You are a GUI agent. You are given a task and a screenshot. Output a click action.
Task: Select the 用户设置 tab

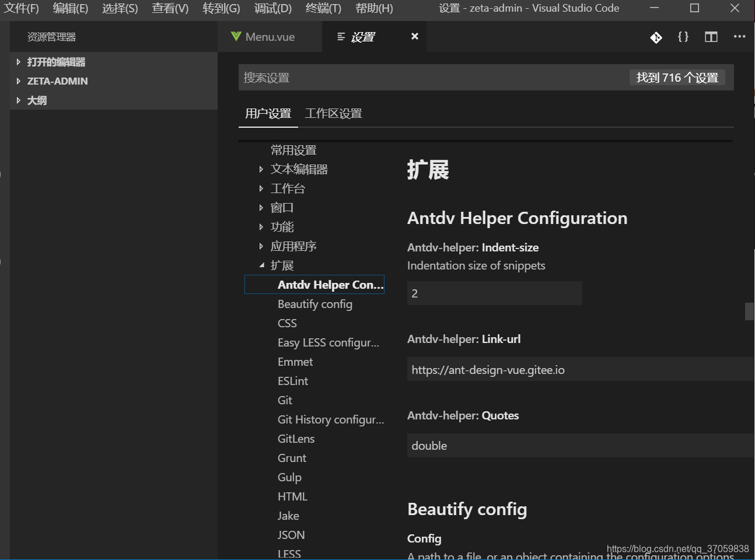[x=268, y=113]
